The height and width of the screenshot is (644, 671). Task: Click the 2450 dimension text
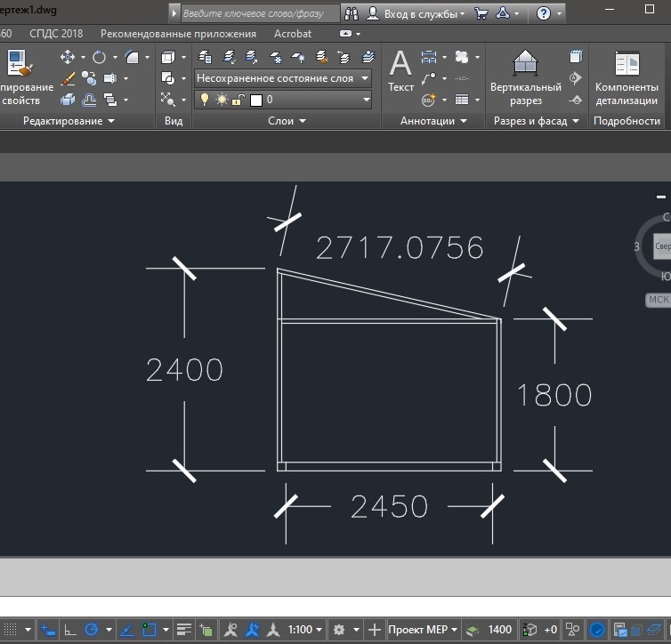pos(389,506)
